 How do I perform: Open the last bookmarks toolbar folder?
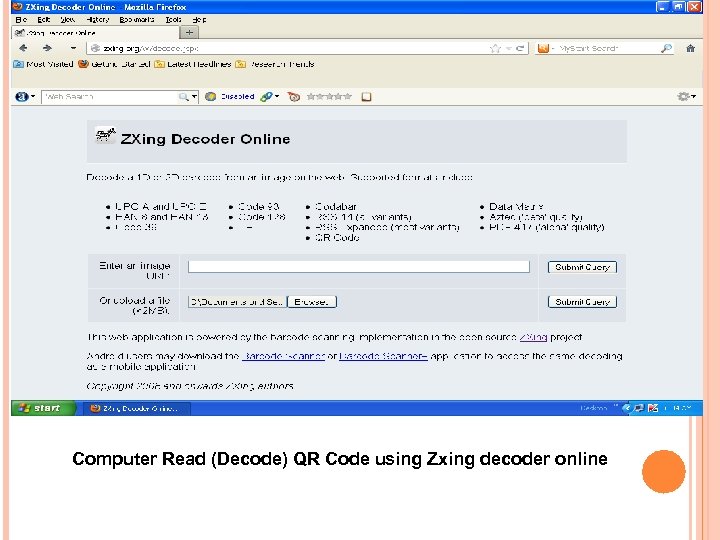[275, 64]
